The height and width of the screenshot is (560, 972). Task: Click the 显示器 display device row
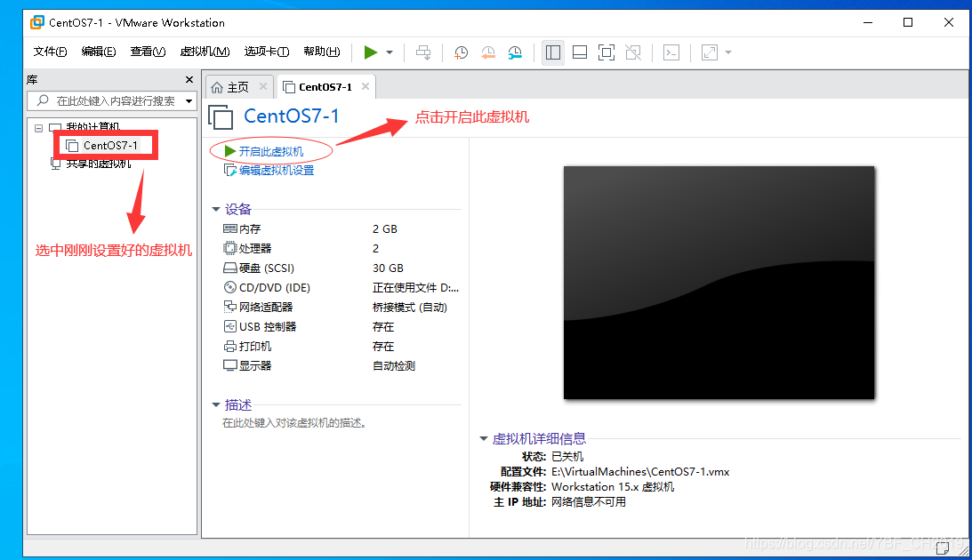tap(341, 365)
